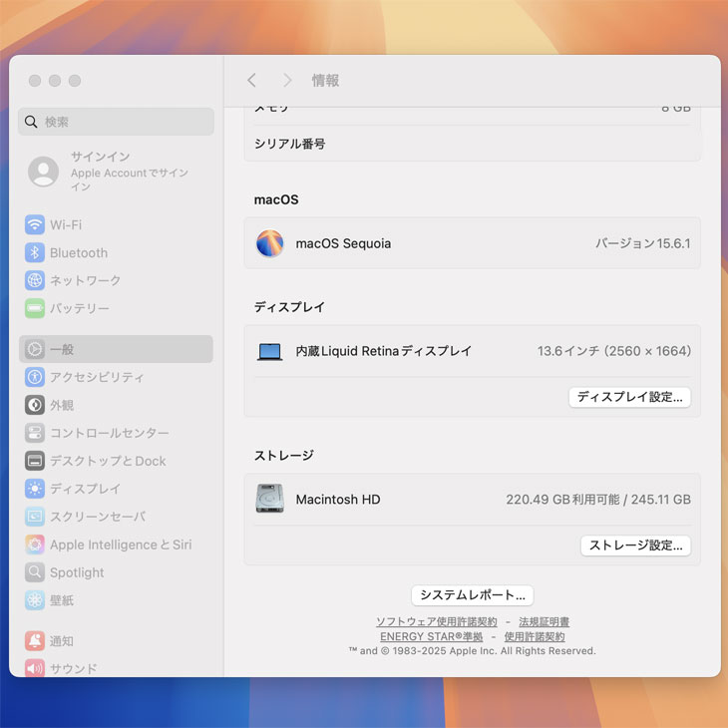Go forward with the right chevron
This screenshot has height=728, width=728.
click(287, 81)
